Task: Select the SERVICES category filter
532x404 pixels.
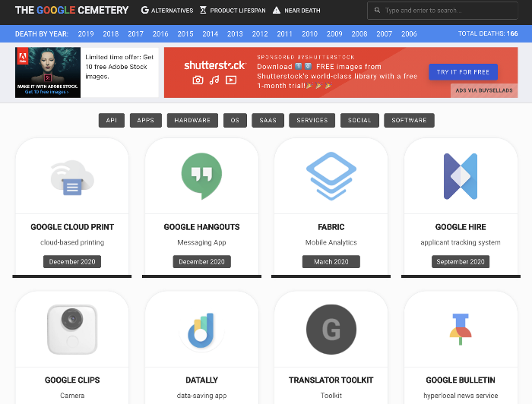Action: (312, 120)
